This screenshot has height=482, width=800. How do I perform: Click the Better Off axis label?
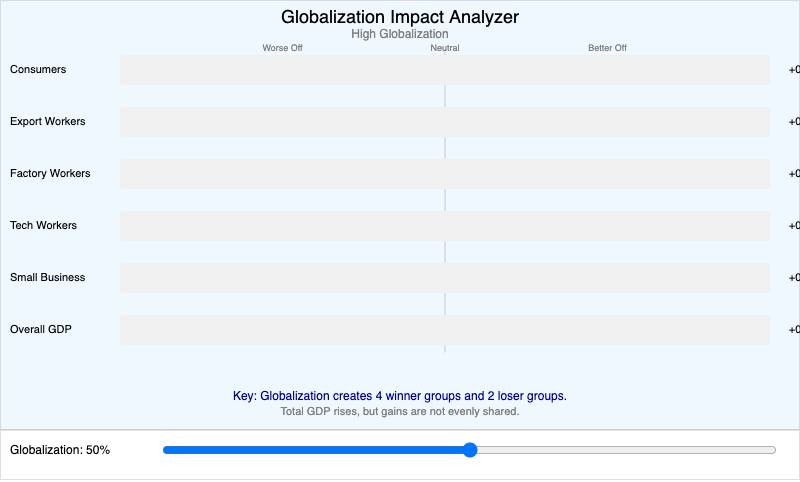(607, 48)
